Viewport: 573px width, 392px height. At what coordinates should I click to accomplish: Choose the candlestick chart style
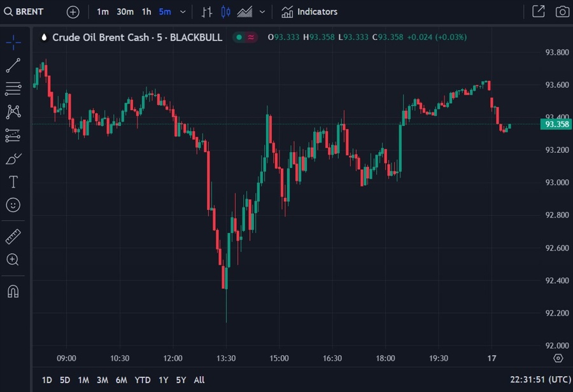226,12
